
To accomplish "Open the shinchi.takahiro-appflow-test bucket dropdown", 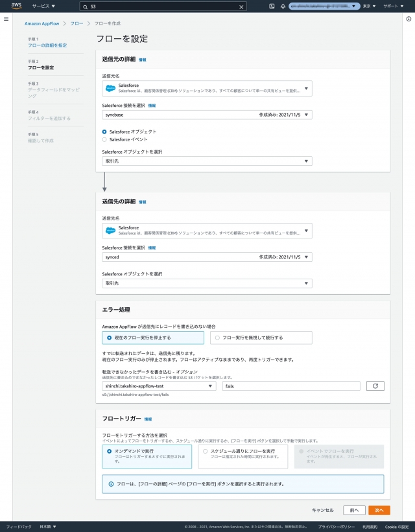I will tap(159, 386).
